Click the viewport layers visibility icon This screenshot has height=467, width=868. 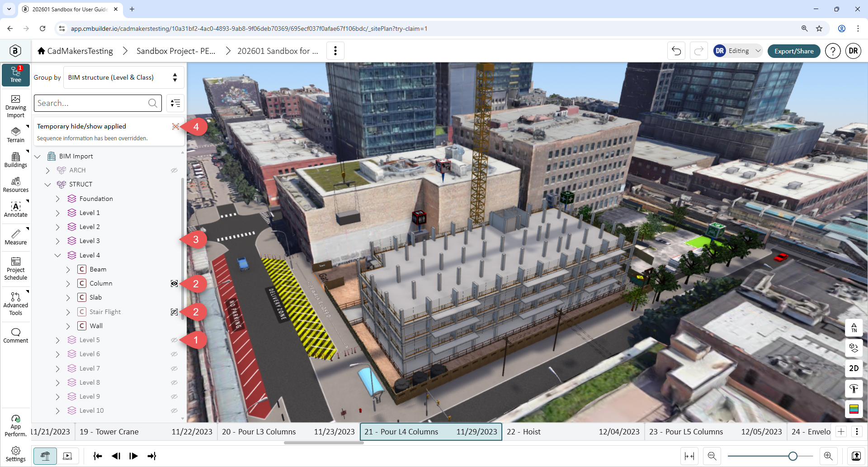click(x=854, y=348)
